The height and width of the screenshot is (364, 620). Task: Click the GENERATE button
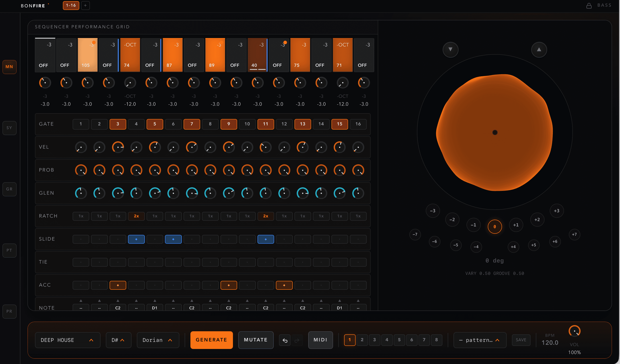point(211,340)
